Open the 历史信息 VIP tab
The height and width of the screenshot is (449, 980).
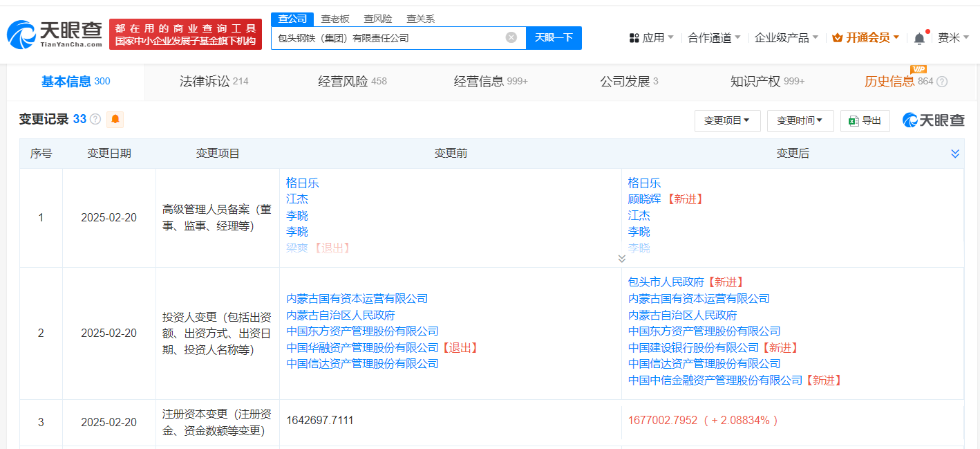898,82
